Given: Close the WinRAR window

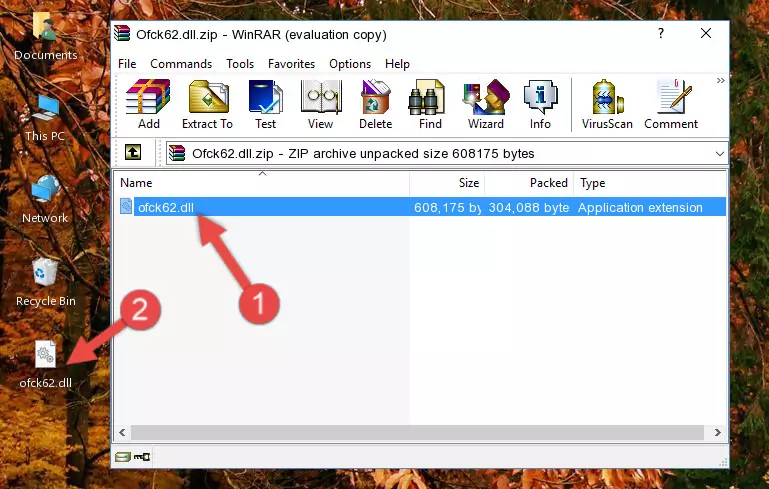Looking at the screenshot, I should pyautogui.click(x=706, y=33).
